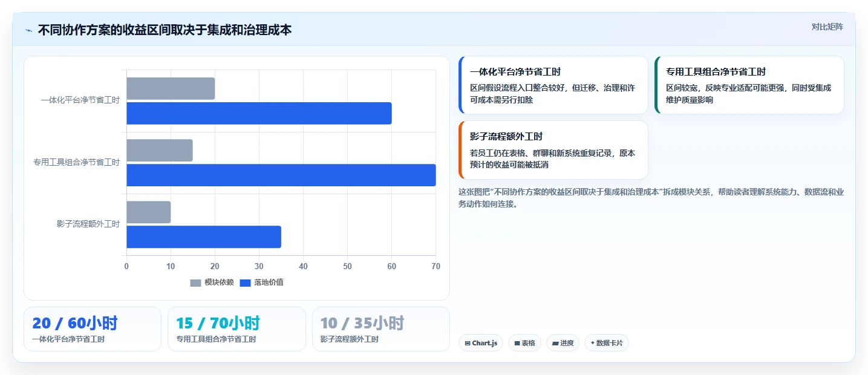Click the y-axis label 一体化平台净节省工时
The height and width of the screenshot is (375, 868).
80,100
